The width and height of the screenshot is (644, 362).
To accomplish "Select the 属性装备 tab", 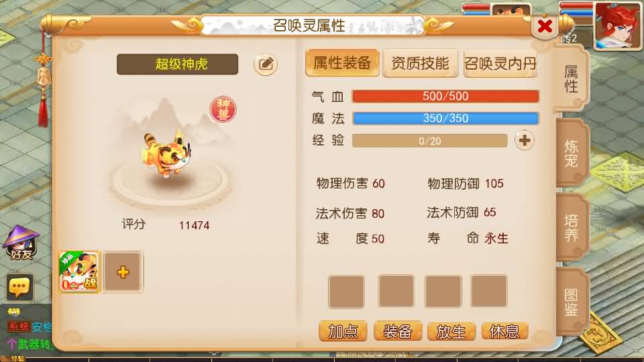I will click(x=342, y=63).
